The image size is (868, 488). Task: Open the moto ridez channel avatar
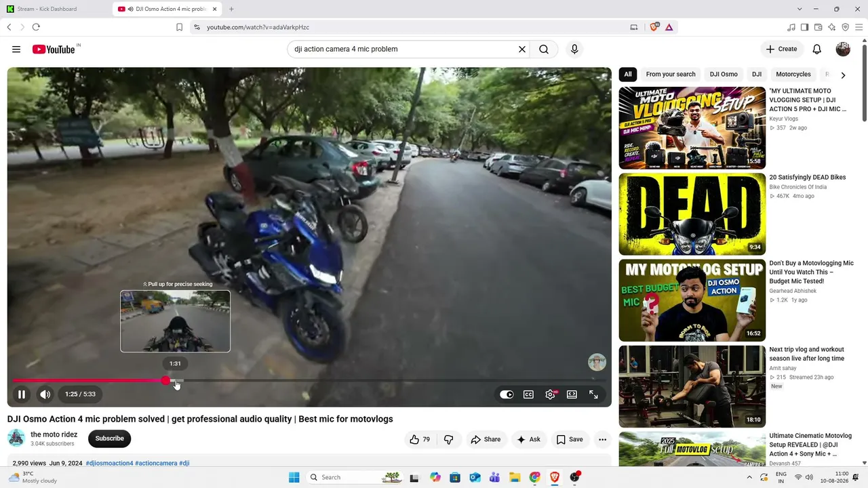pyautogui.click(x=16, y=438)
